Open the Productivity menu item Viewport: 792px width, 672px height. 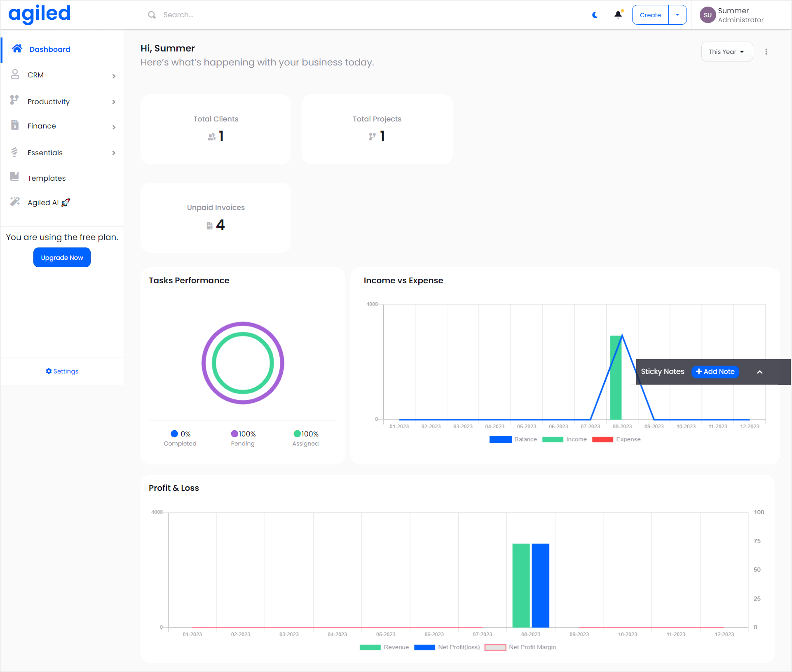coord(62,101)
